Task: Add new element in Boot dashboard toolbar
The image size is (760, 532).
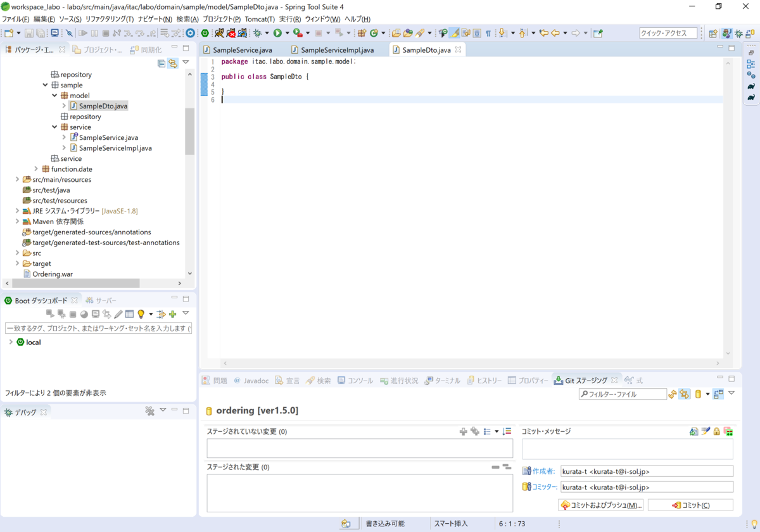Action: click(172, 313)
